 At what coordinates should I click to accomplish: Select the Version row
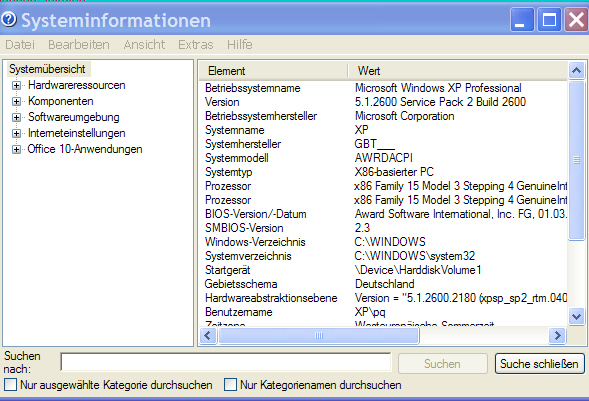pyautogui.click(x=383, y=102)
